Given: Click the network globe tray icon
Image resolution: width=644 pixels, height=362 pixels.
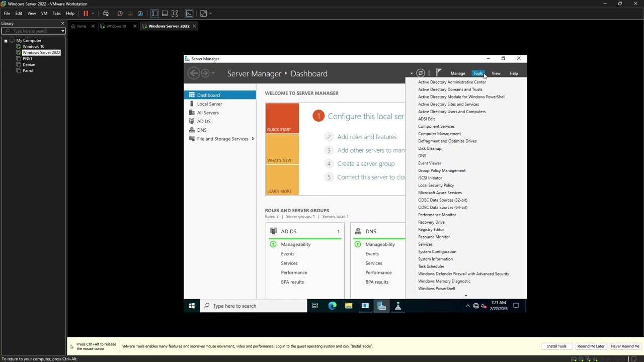Looking at the screenshot, I should tap(476, 306).
